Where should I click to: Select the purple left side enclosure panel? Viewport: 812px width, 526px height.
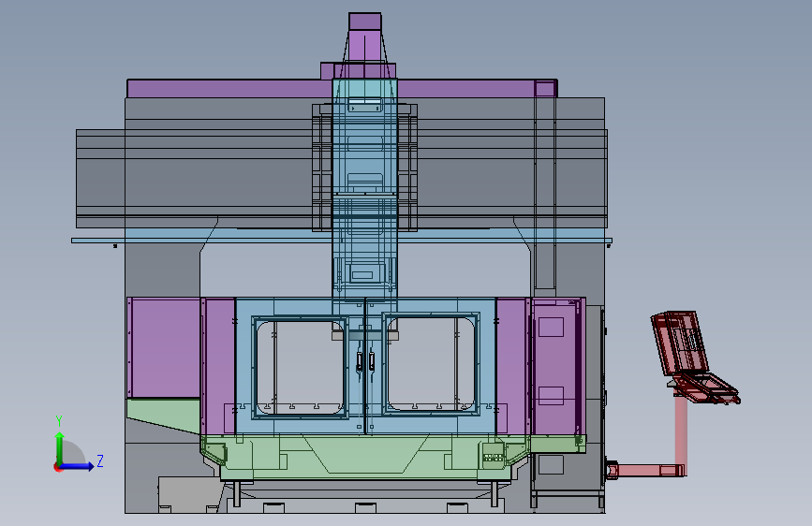pyautogui.click(x=164, y=347)
